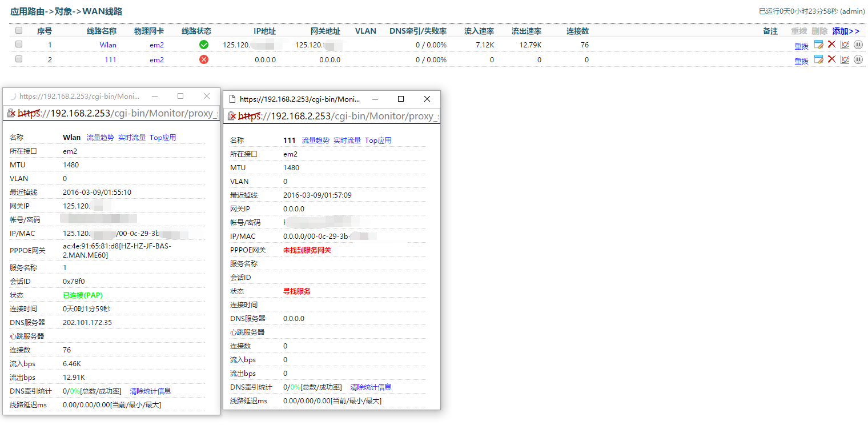The image size is (868, 441).
Task: Check the checkbox for row 1 Wlan
Action: pyautogui.click(x=19, y=44)
